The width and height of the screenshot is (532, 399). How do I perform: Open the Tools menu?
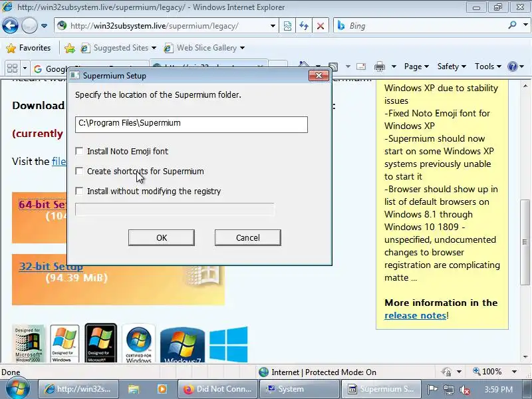(488, 66)
